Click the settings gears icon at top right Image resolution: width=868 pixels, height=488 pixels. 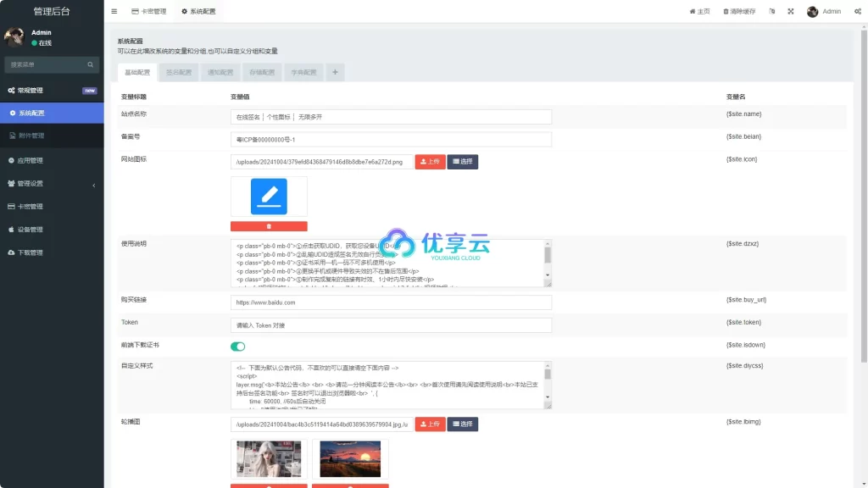point(857,12)
